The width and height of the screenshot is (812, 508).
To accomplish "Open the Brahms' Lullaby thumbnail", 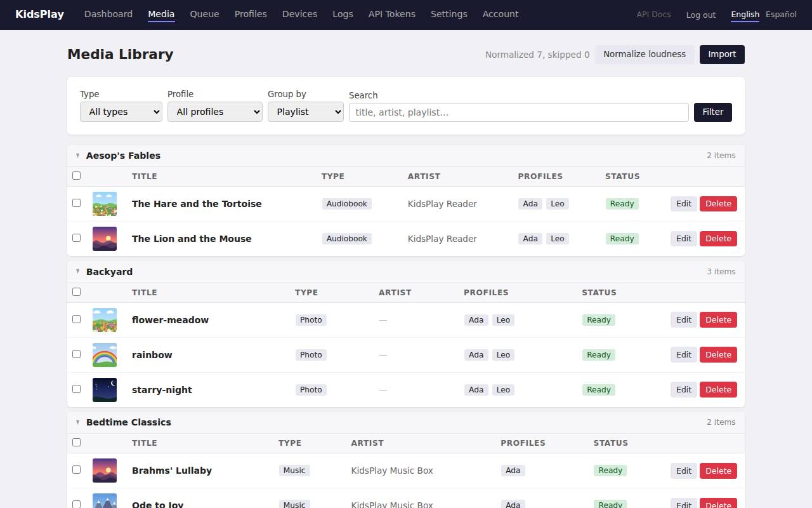I will click(105, 471).
